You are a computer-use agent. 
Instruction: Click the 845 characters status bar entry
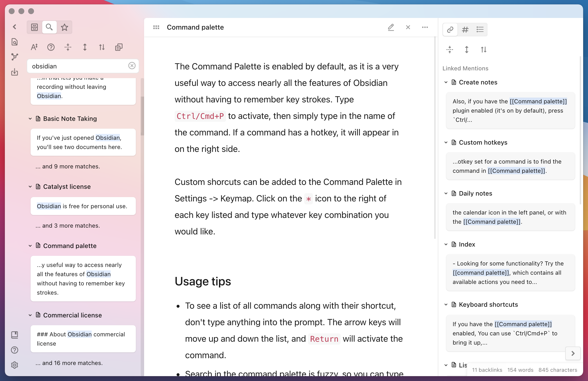[558, 370]
